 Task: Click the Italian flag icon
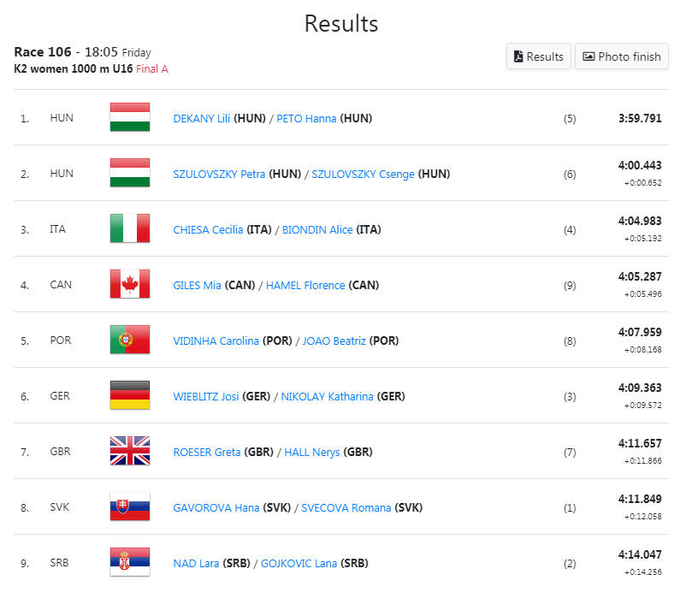130,228
